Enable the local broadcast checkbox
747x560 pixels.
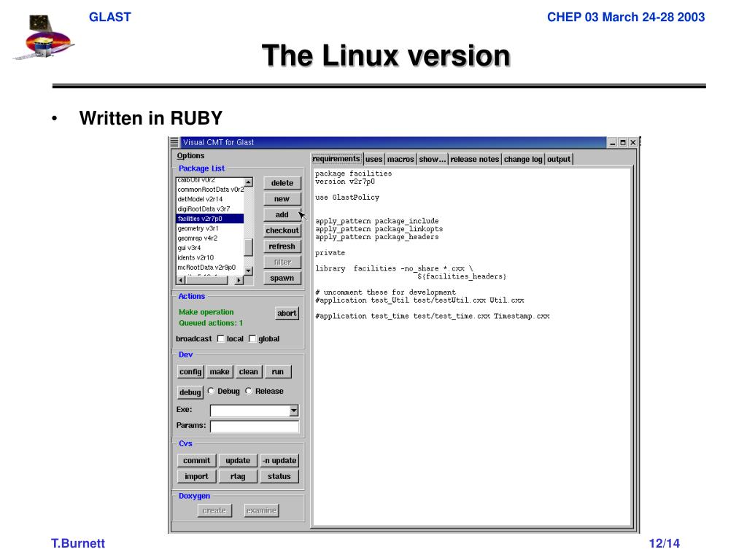[221, 338]
